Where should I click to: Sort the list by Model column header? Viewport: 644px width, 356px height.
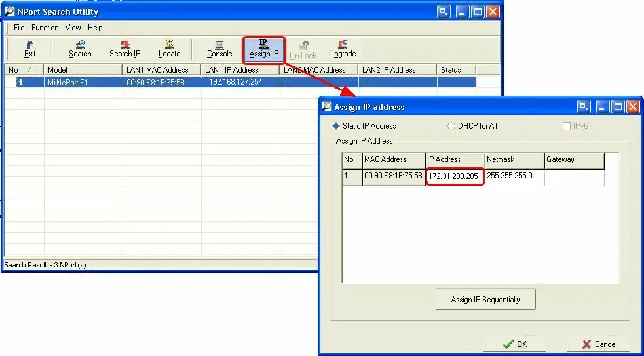pos(83,70)
